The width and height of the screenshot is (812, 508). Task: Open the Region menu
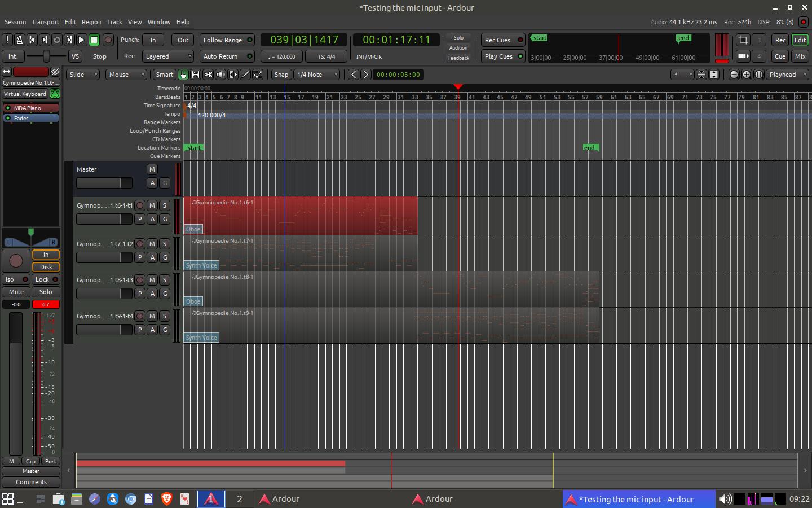(91, 22)
